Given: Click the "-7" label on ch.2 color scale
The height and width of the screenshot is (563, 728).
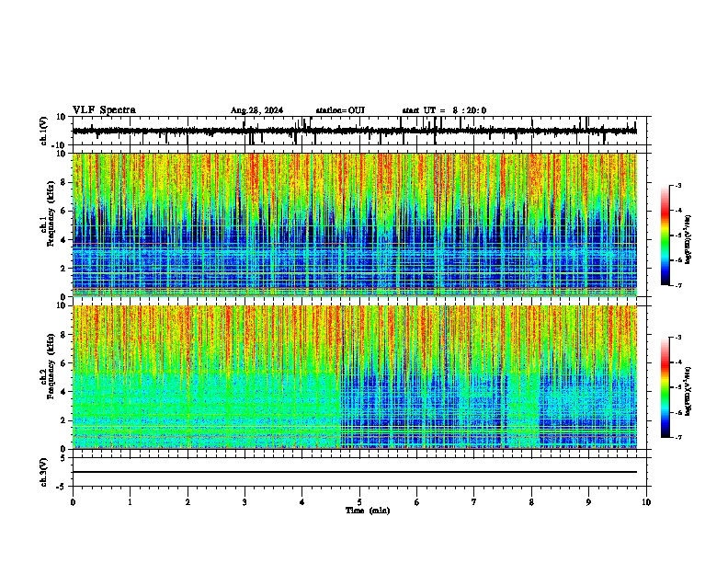Looking at the screenshot, I should coord(677,437).
